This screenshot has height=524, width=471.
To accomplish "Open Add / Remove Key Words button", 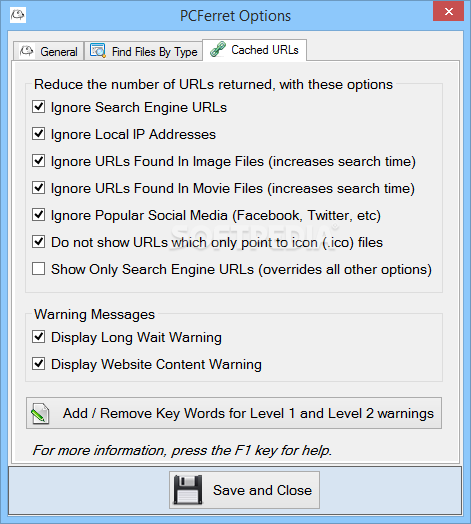I will click(x=234, y=413).
